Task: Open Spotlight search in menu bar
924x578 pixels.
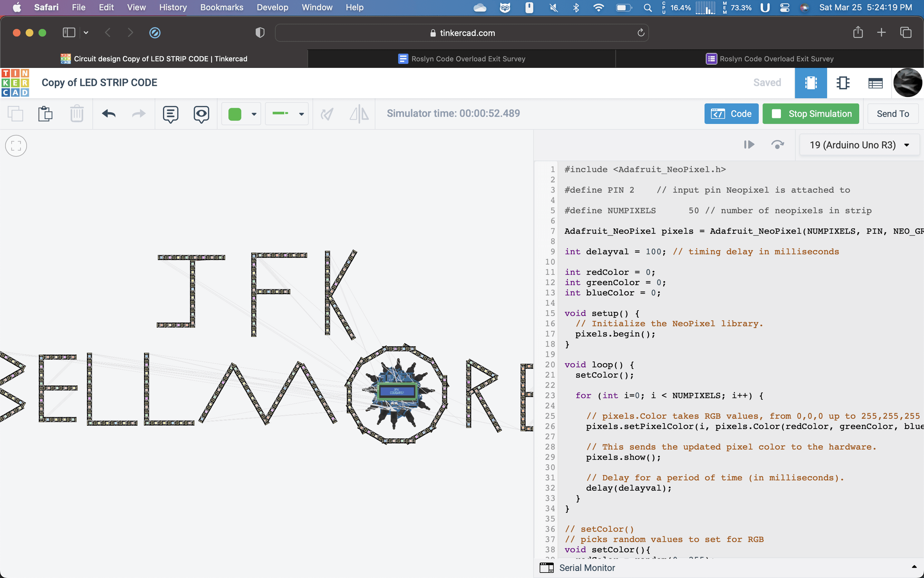Action: [648, 8]
